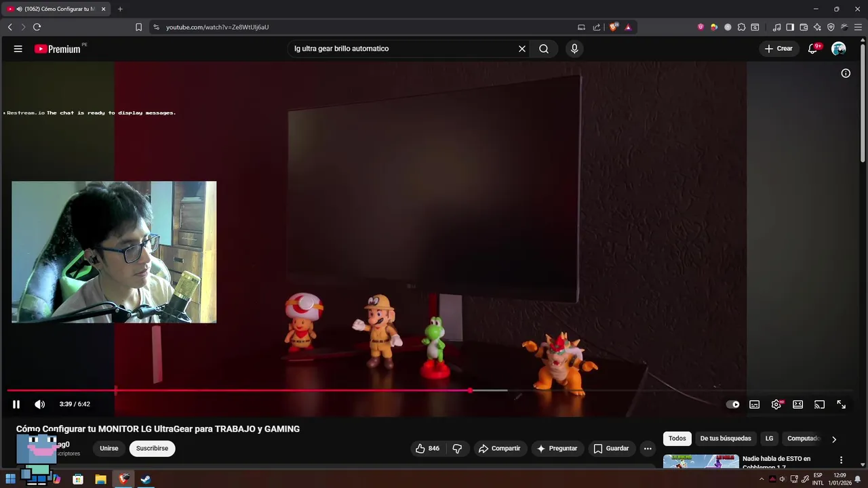Show video info card icon
Screen dimensions: 868x488
pyautogui.click(x=846, y=73)
